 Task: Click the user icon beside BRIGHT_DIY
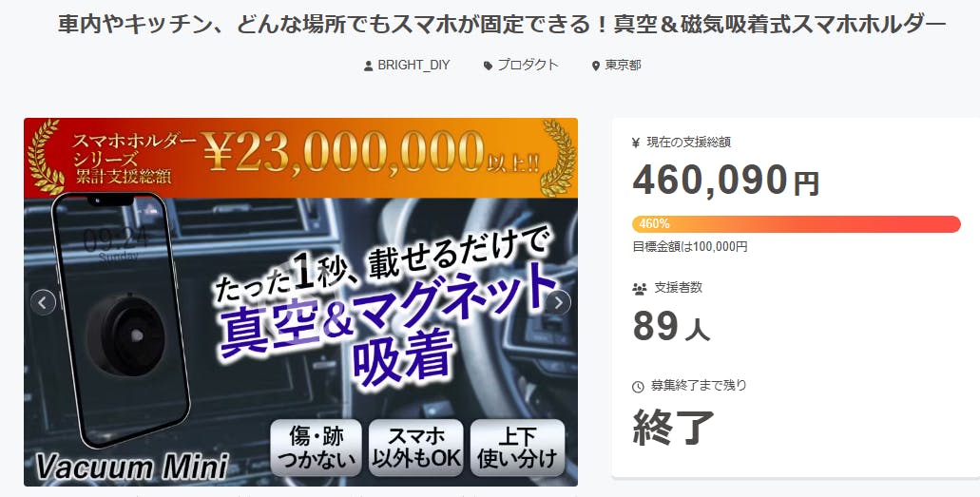(368, 66)
